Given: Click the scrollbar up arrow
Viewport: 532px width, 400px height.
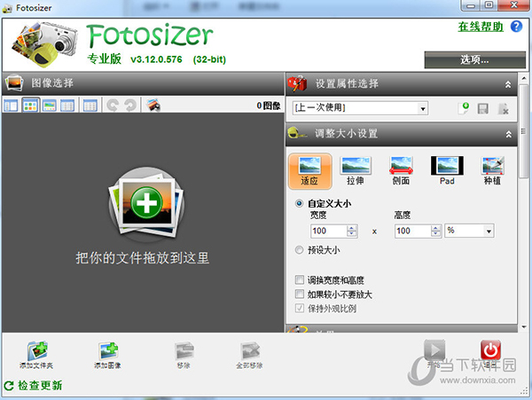Looking at the screenshot, I should tap(523, 78).
